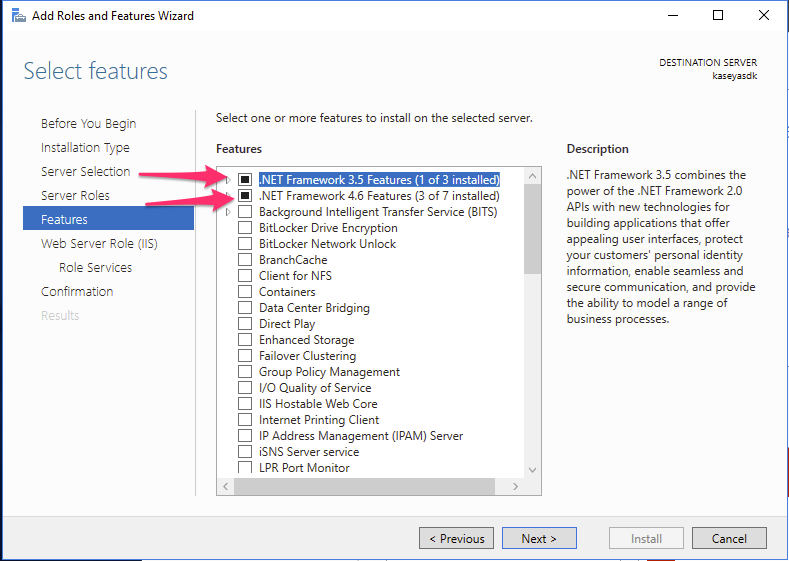Check the Containers checkbox
The width and height of the screenshot is (789, 561).
tap(245, 292)
